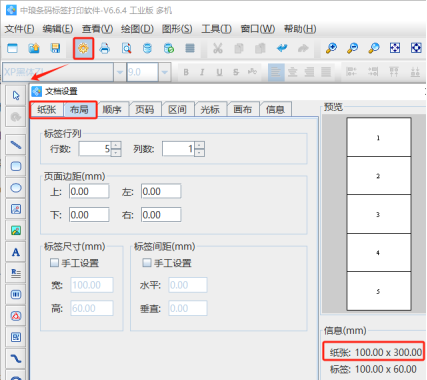Open the 工具(T) menu
427x380 pixels.
point(216,29)
